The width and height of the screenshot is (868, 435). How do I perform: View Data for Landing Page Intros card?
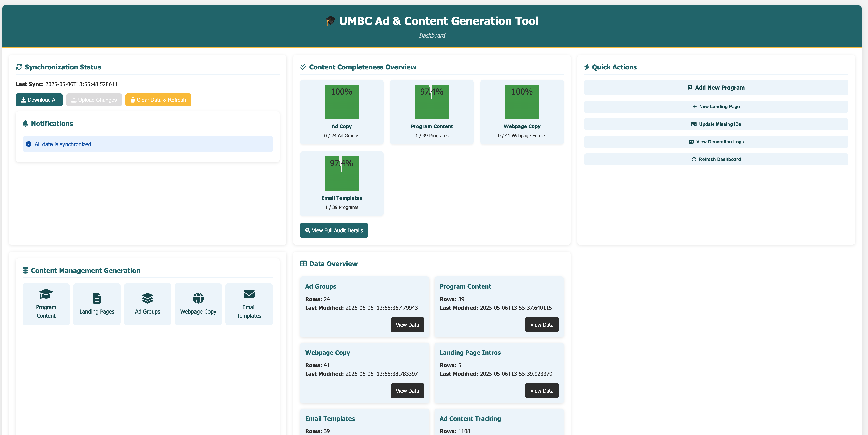coord(542,391)
